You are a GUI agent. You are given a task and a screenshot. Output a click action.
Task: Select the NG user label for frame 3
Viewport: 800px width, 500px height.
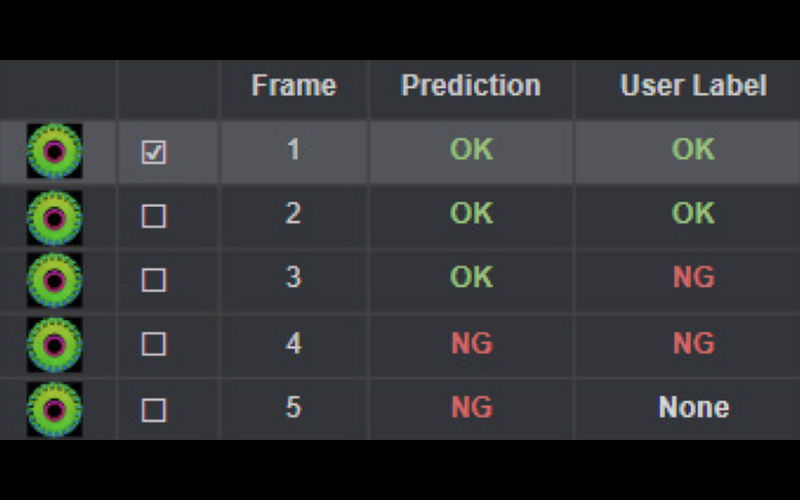[693, 278]
